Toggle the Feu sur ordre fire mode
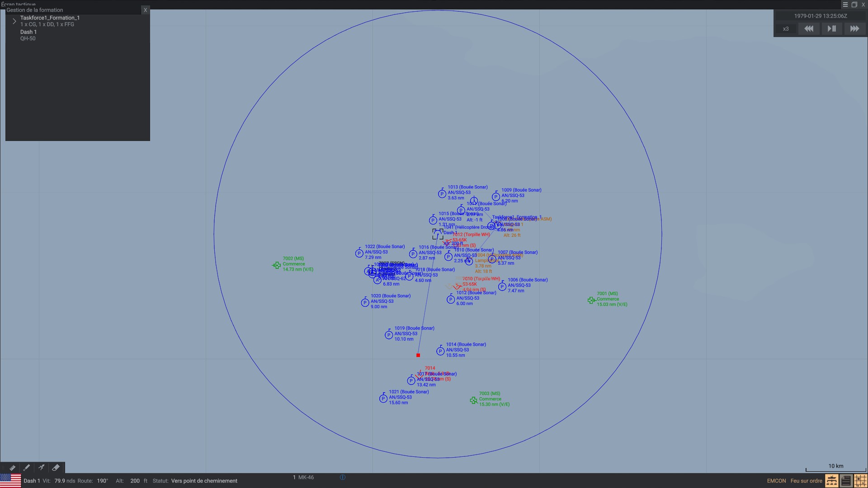Image resolution: width=868 pixels, height=488 pixels. pos(806,481)
